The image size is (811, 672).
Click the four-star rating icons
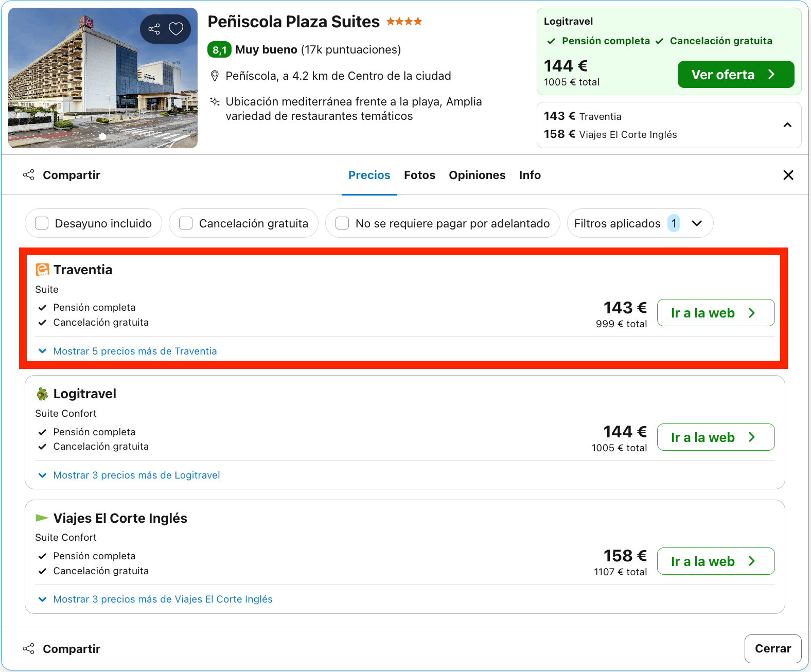coord(404,22)
